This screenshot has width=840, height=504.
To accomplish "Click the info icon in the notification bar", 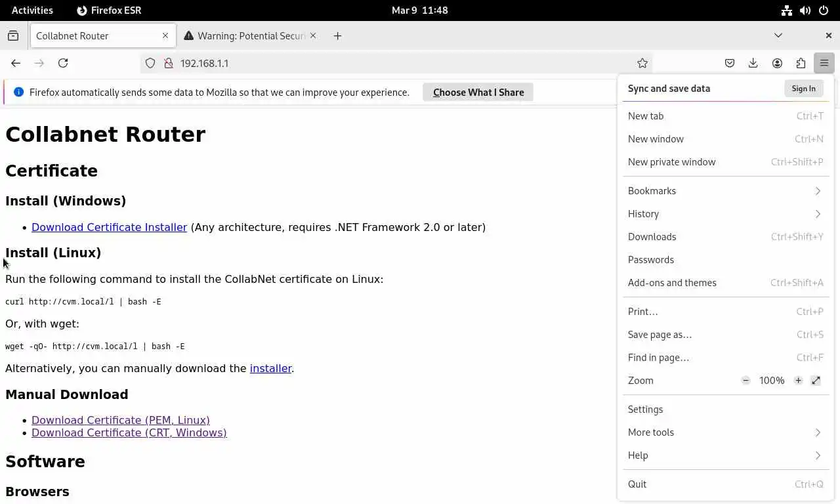I will pos(18,93).
